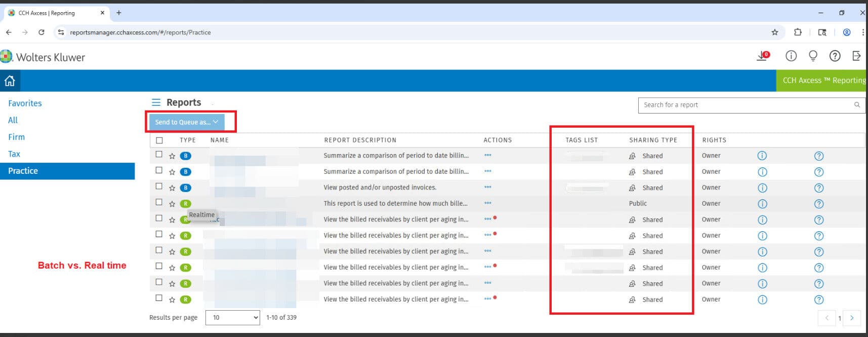Image resolution: width=868 pixels, height=337 pixels.
Task: Open the help question mark in top header
Action: click(835, 56)
